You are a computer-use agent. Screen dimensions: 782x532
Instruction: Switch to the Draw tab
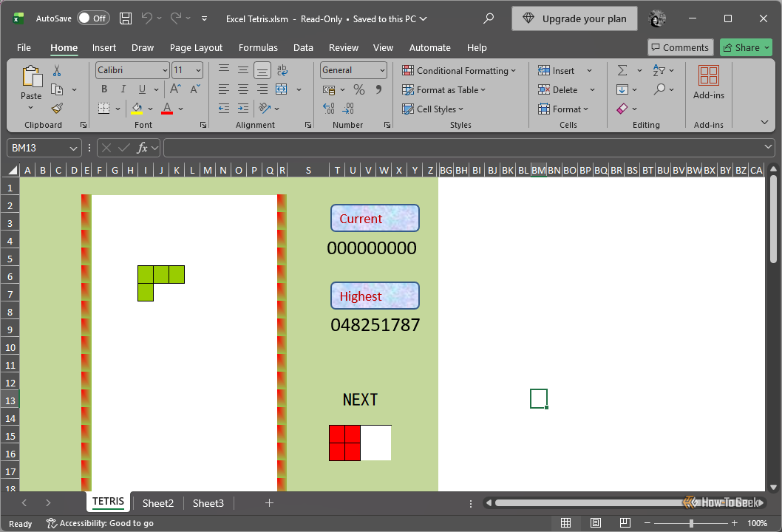(143, 47)
